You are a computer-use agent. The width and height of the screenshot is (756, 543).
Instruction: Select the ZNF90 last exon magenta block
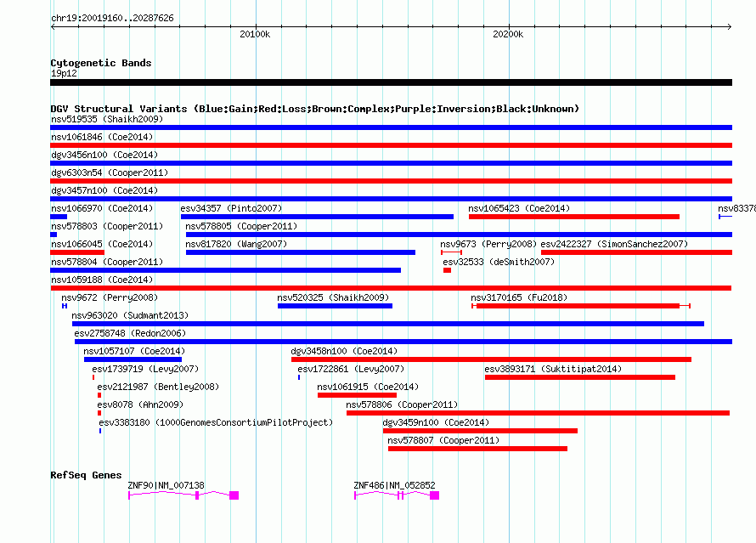(x=234, y=495)
